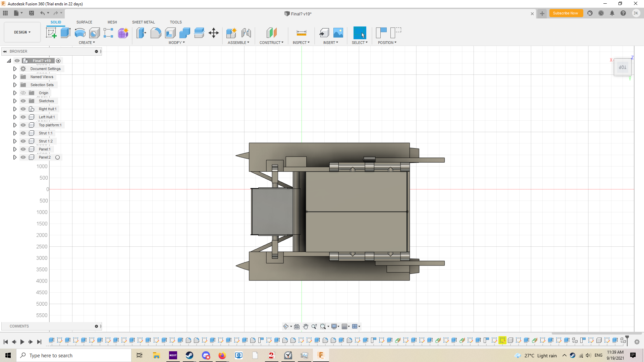Viewport: 644px width, 362px height.
Task: Show the hidden Origin folder
Action: (23, 93)
